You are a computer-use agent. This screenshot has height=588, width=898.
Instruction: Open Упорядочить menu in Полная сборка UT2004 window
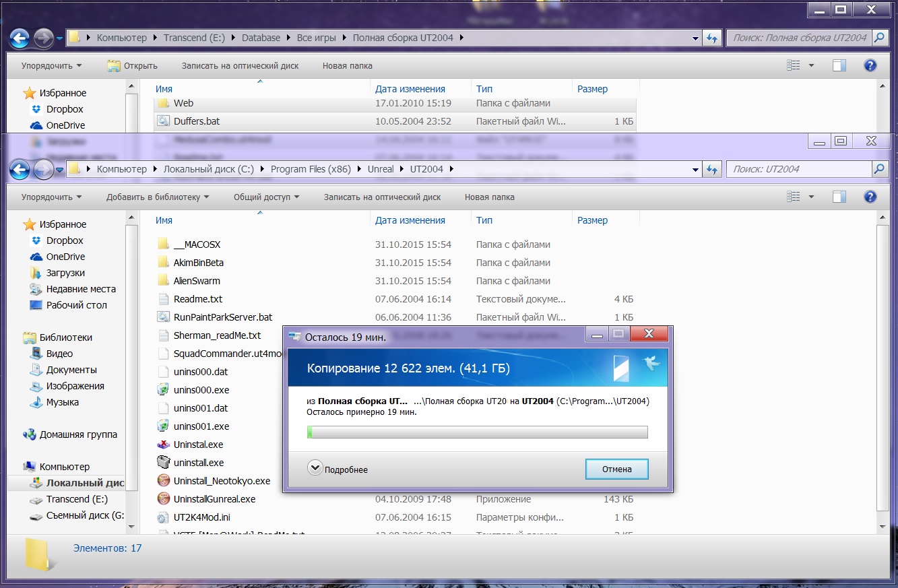pos(51,66)
